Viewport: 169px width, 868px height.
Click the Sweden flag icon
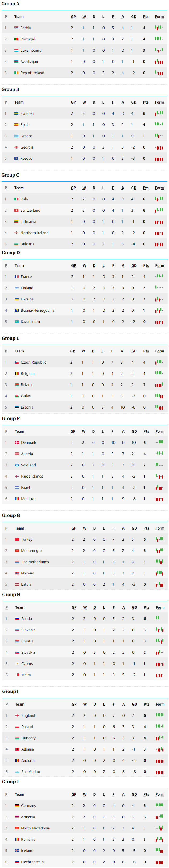(x=17, y=113)
